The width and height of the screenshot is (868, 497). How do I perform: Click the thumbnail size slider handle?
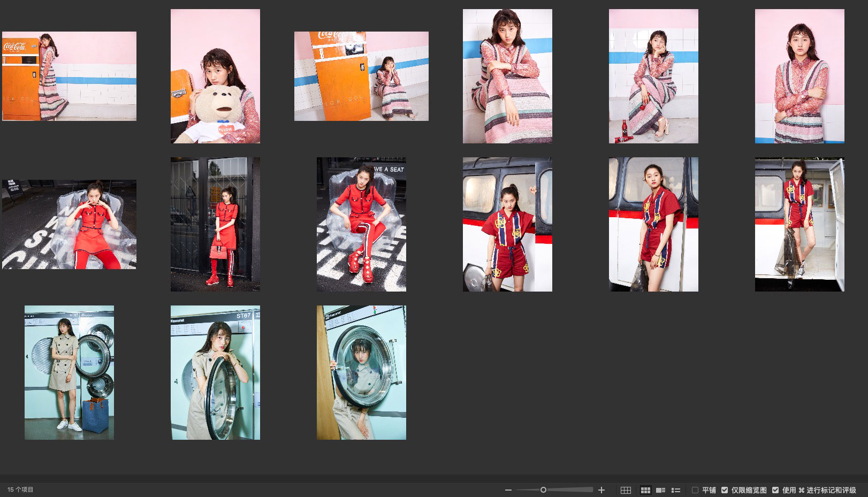(x=543, y=490)
